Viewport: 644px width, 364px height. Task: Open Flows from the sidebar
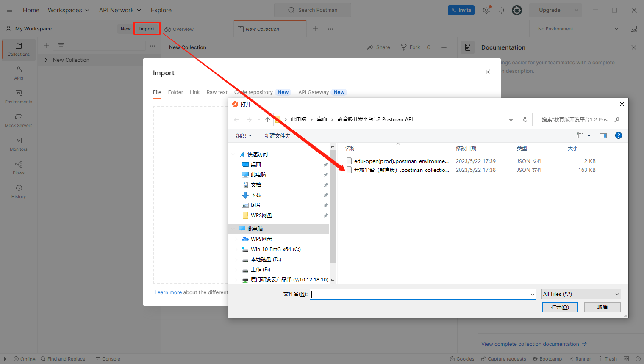tap(19, 168)
